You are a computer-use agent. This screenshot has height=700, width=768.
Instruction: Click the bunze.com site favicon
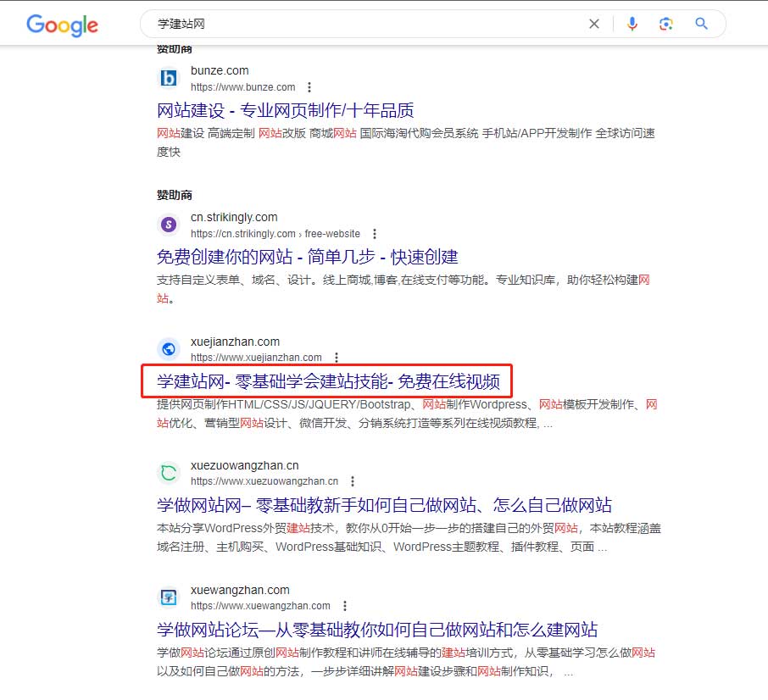pos(169,79)
